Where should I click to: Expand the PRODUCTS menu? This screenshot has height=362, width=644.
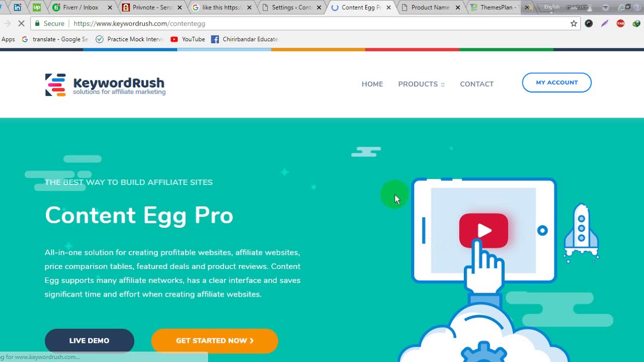[421, 84]
